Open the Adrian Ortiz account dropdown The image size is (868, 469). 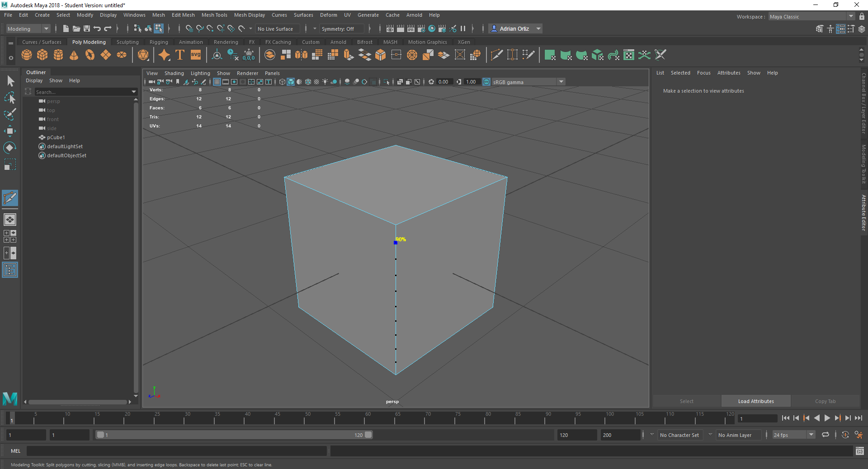pos(515,28)
